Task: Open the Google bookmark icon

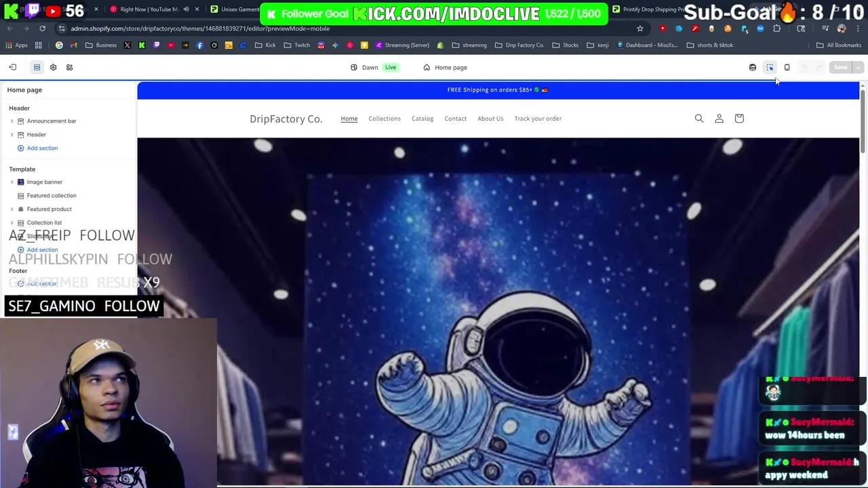Action: [x=59, y=45]
